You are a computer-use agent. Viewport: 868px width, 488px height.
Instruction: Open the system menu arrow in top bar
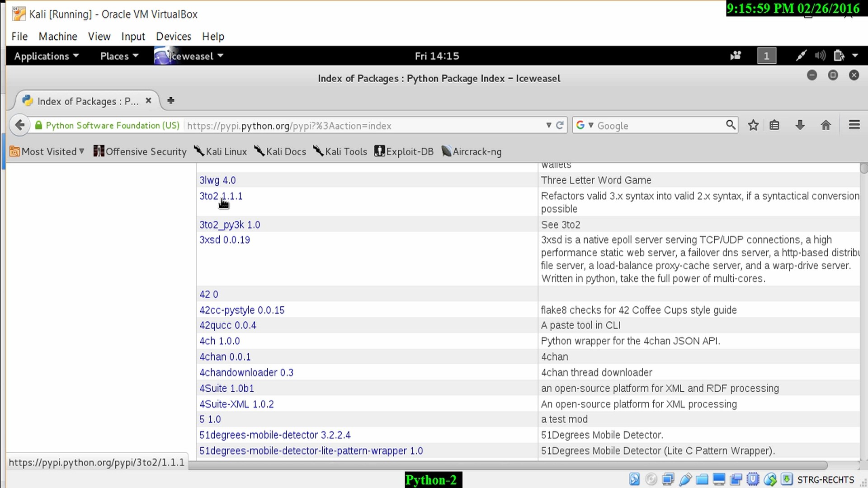pyautogui.click(x=855, y=56)
